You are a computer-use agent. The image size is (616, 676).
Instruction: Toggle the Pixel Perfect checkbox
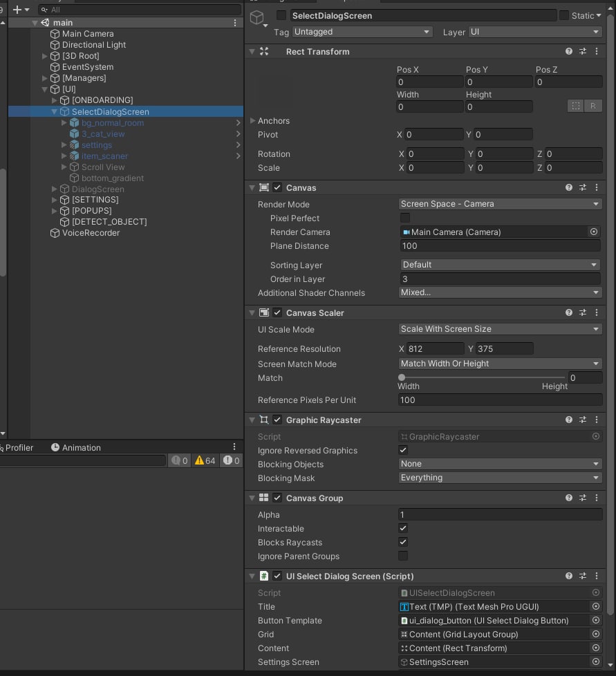tap(405, 218)
